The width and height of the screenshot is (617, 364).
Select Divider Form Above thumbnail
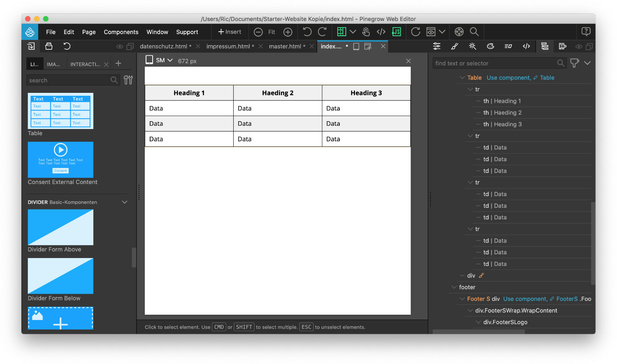60,227
